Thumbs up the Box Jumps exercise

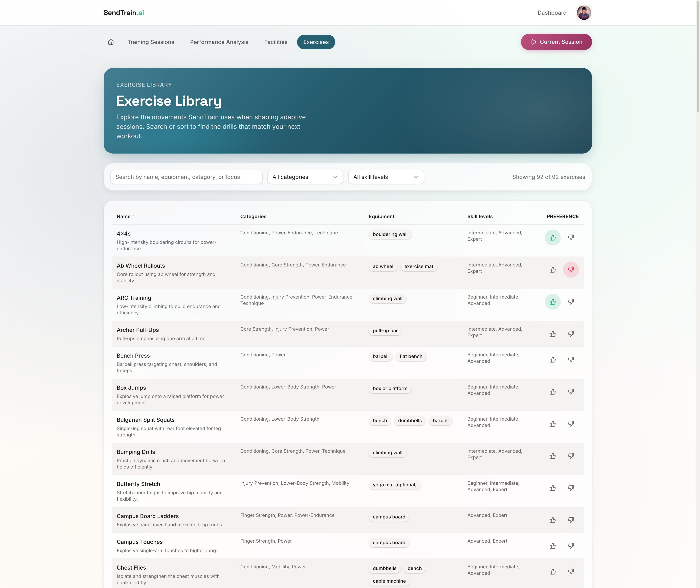[553, 392]
